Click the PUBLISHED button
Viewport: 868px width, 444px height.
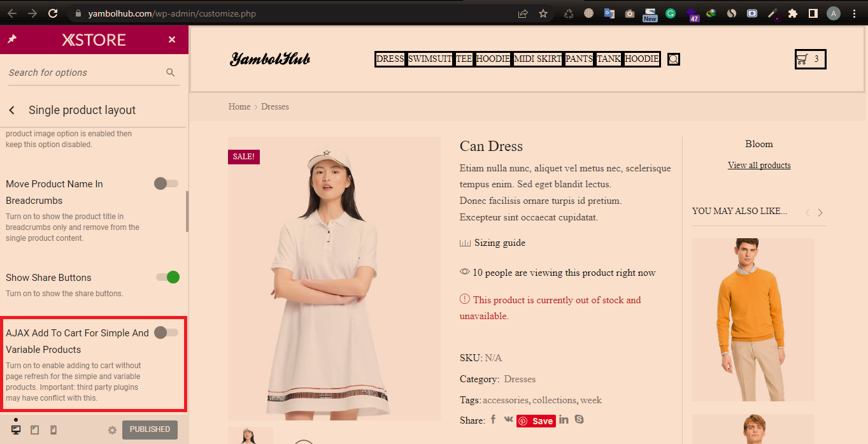[150, 430]
